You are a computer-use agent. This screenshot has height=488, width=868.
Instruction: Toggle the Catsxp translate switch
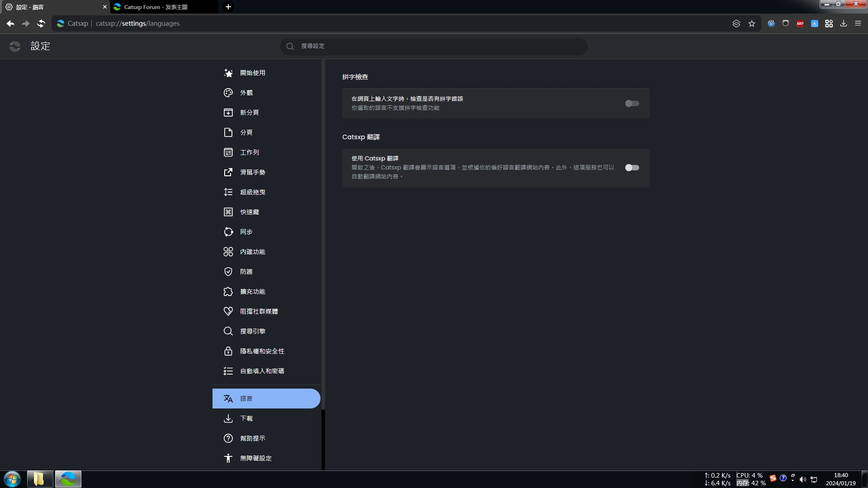(x=632, y=168)
